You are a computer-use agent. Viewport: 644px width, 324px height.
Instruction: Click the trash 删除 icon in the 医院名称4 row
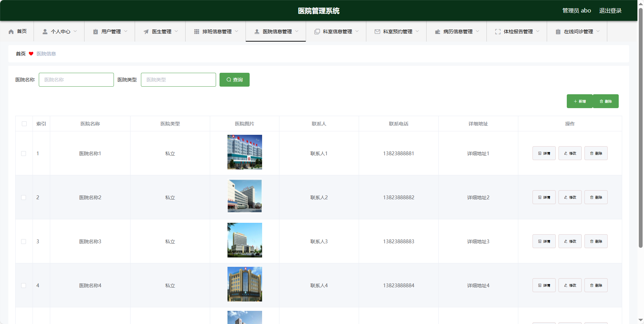point(592,286)
